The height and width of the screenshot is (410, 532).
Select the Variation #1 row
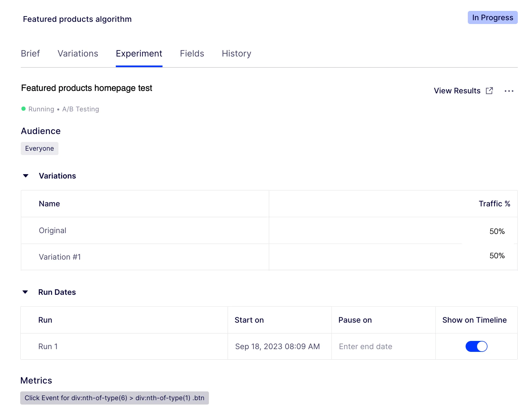[269, 257]
